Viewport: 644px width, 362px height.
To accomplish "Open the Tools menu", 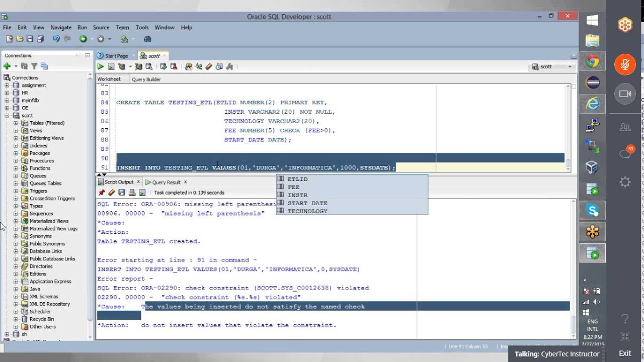I will tap(142, 28).
